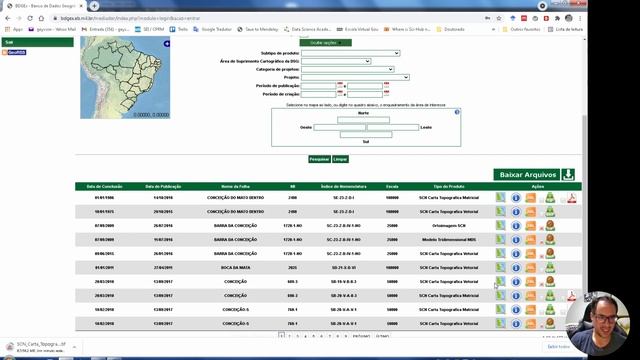640x360 pixels.
Task: Open Área de Suprimento Cartográfico da DSG dropdown
Action: (336, 61)
